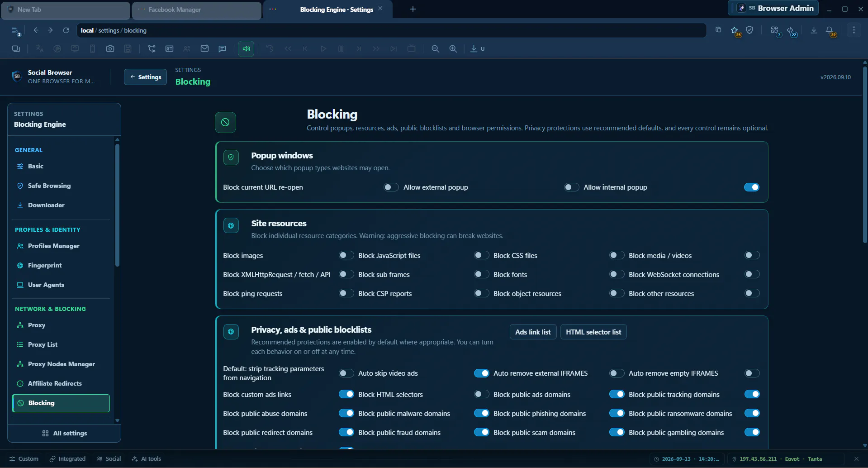Click the zoom in magnifier icon
The image size is (868, 468).
click(453, 49)
